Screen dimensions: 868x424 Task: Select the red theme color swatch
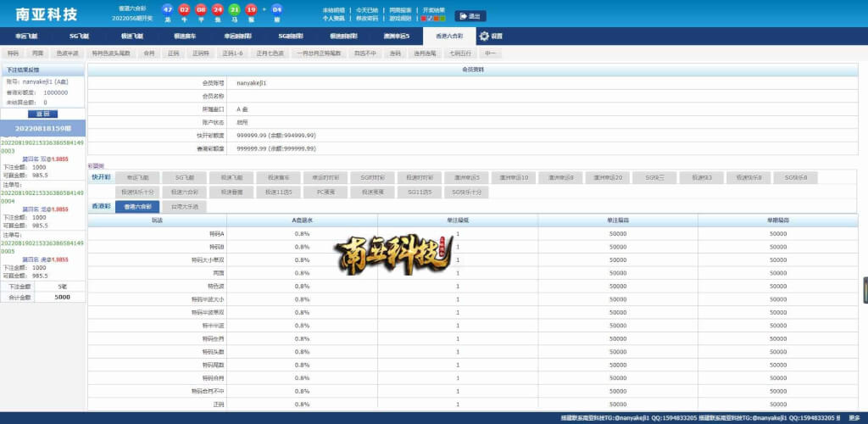coord(424,19)
